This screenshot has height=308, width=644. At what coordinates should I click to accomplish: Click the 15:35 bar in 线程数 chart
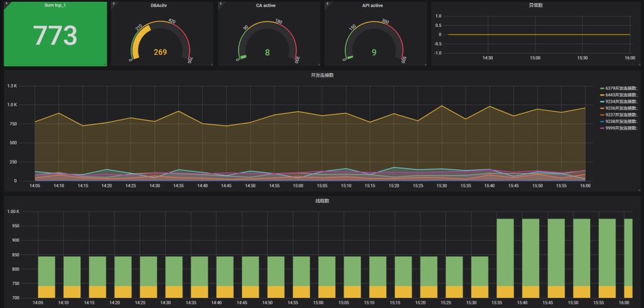505,258
